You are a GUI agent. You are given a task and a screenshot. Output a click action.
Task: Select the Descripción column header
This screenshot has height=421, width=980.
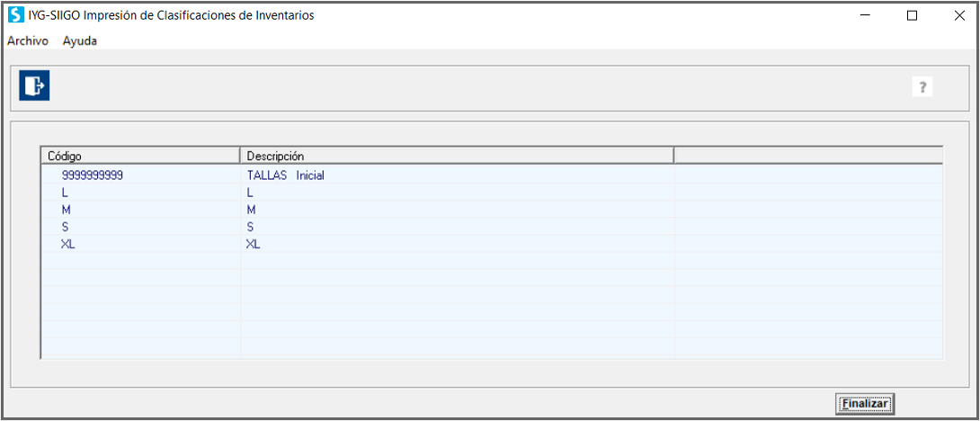[457, 155]
